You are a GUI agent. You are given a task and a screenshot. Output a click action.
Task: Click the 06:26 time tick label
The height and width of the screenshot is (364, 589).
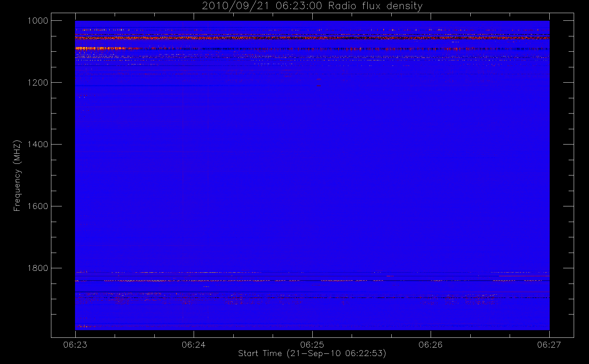[x=431, y=345]
